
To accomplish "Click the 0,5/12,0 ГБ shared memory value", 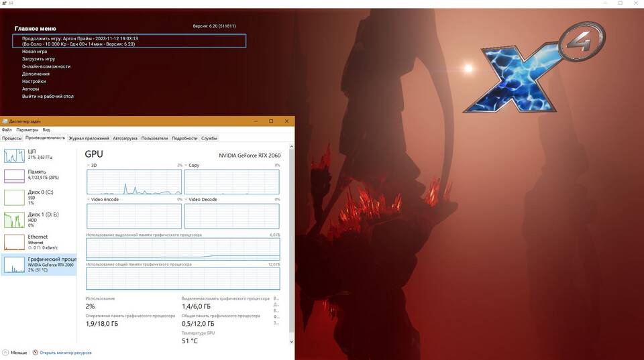I will (x=198, y=324).
